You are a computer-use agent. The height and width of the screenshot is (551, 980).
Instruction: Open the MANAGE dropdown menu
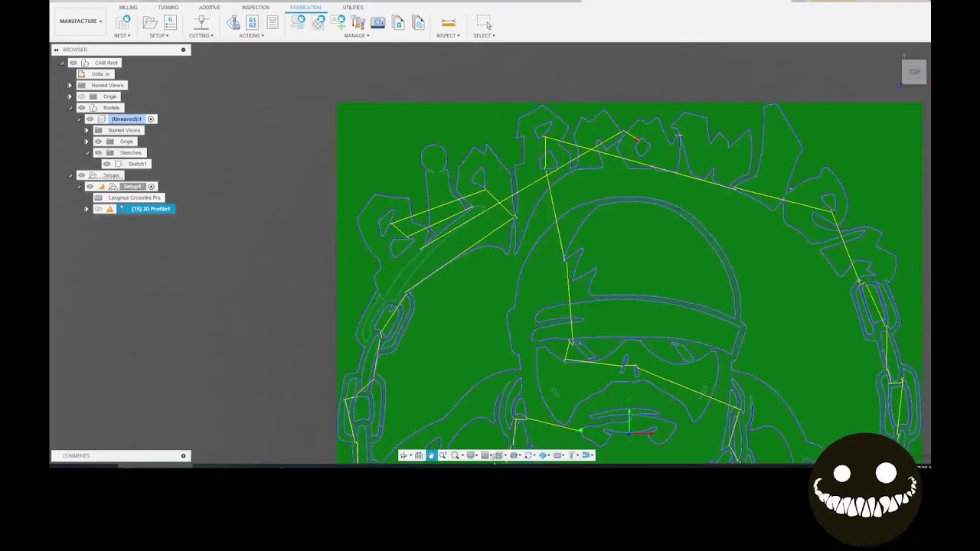[357, 36]
